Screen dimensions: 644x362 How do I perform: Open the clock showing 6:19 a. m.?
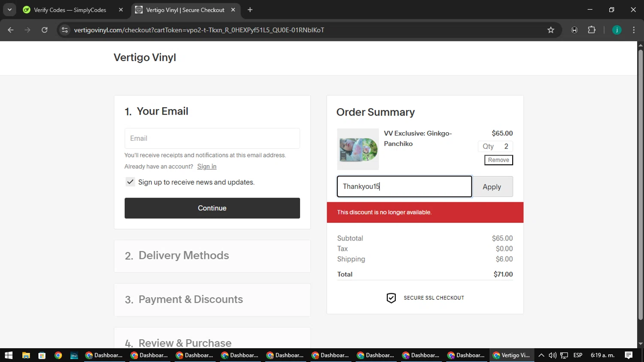603,355
